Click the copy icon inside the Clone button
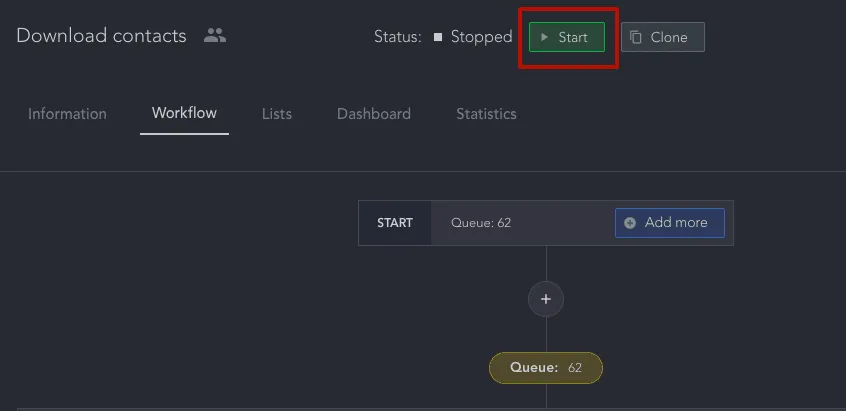 click(636, 37)
